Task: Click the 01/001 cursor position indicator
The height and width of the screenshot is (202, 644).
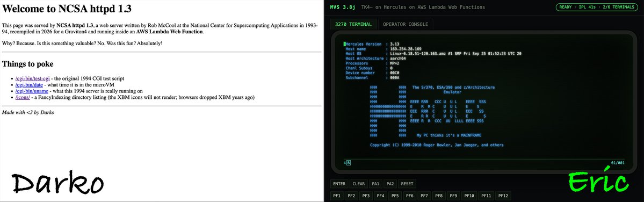Action: tap(618, 163)
